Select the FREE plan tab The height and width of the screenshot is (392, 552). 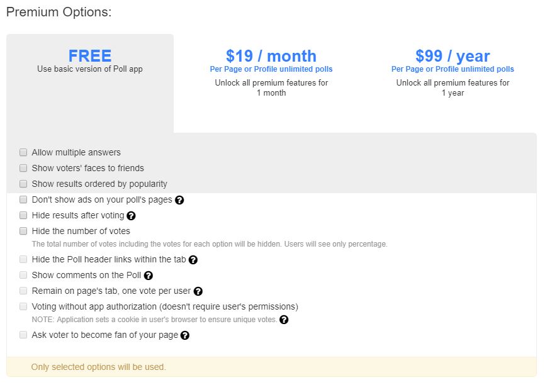click(x=90, y=61)
